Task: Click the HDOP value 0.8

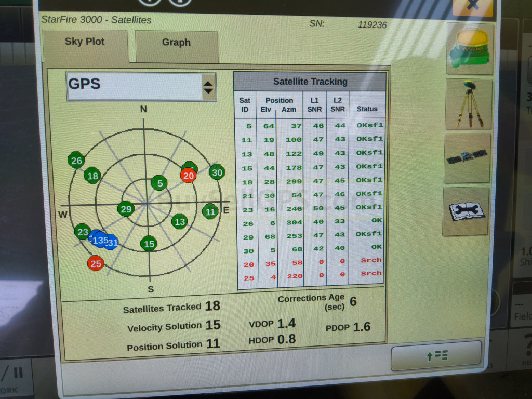Action: pyautogui.click(x=286, y=339)
